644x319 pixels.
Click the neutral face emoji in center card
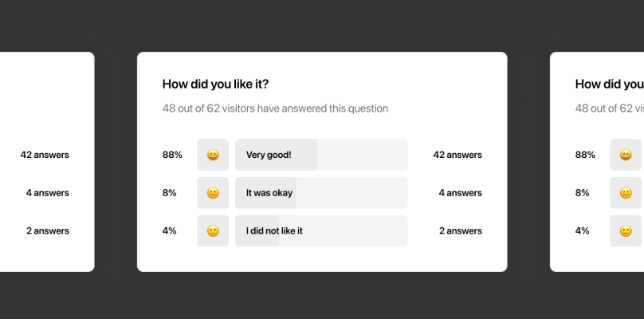coord(213,193)
